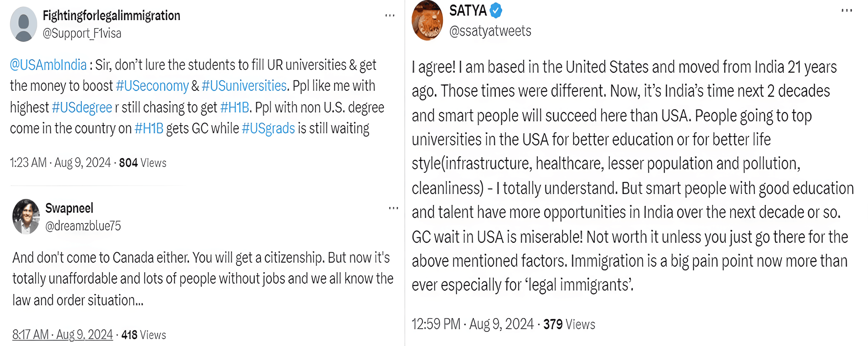
Task: Click the 12:59 PM Aug 9, 2024 timestamp
Action: coord(472,324)
